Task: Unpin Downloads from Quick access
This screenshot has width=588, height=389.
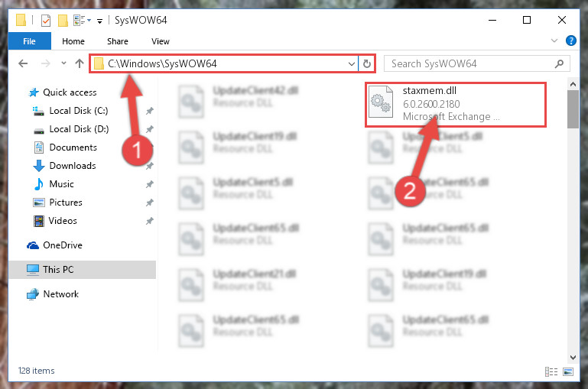Action: coord(150,166)
